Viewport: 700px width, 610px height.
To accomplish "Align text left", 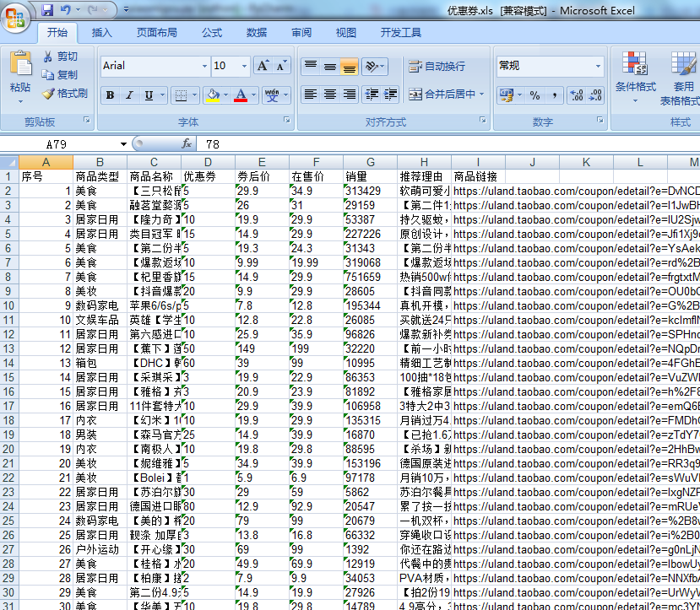I will (311, 94).
